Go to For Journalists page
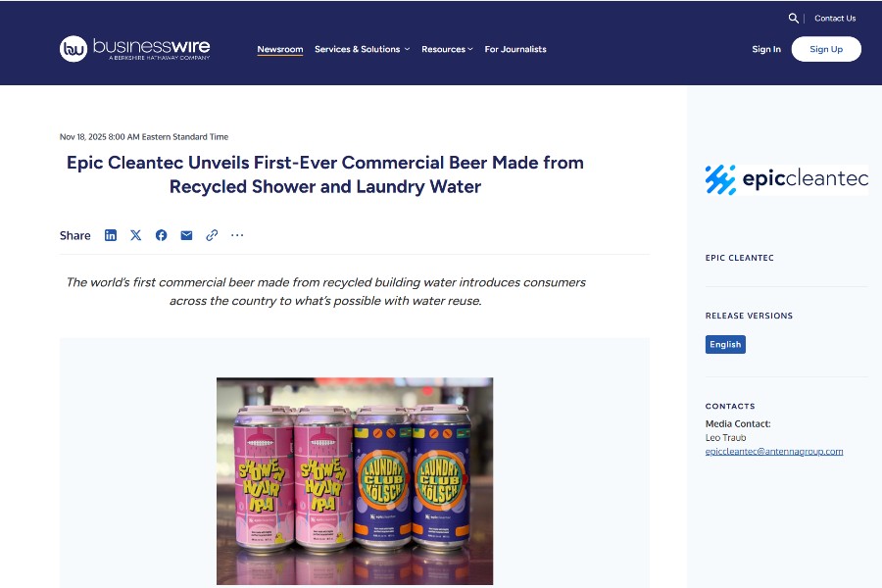This screenshot has height=588, width=882. pyautogui.click(x=515, y=49)
